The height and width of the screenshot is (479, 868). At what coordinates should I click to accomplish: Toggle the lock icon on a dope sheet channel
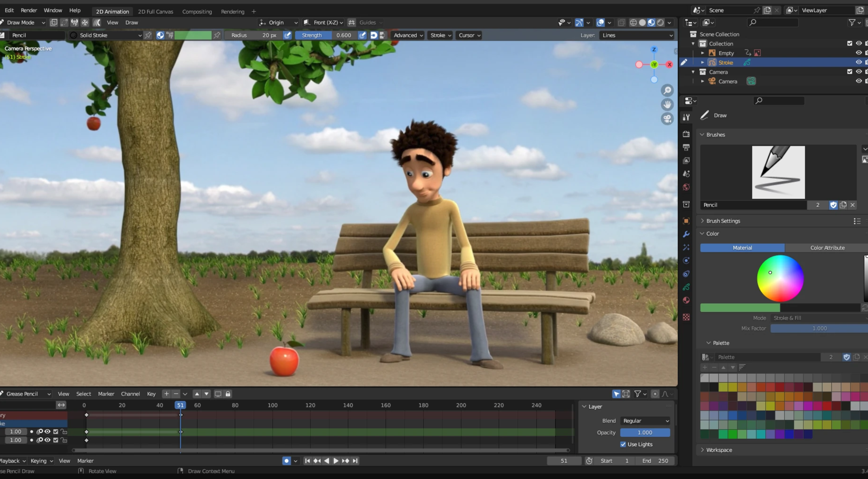[x=64, y=432]
